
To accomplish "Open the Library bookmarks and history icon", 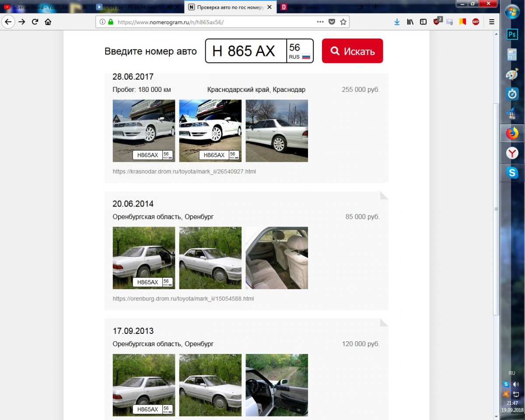I will (x=410, y=22).
